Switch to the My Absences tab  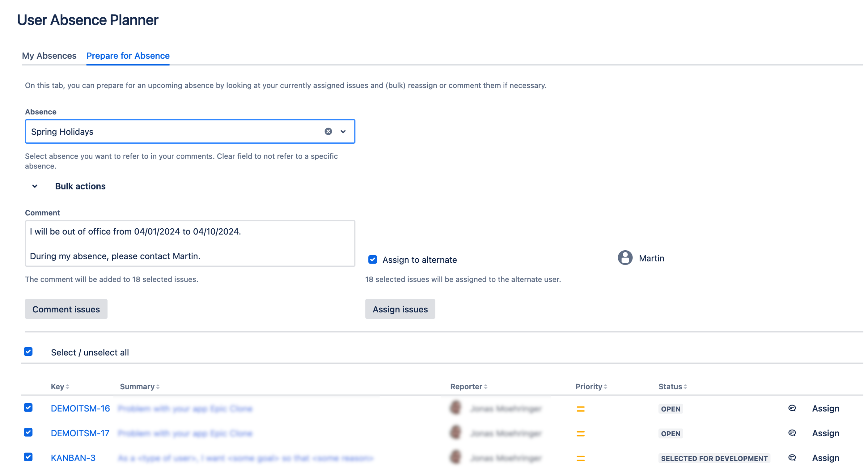click(x=49, y=56)
